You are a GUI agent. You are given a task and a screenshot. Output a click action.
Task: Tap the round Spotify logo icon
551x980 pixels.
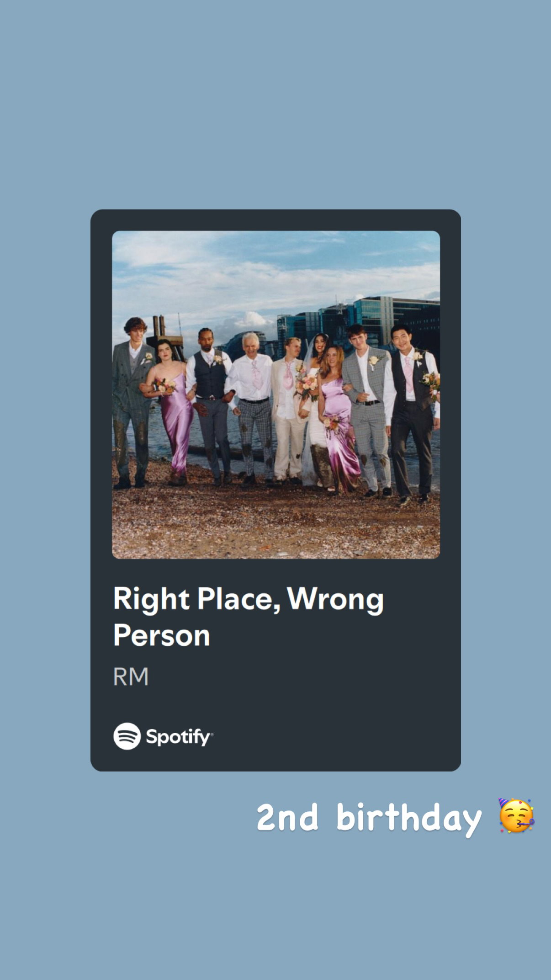tap(127, 736)
